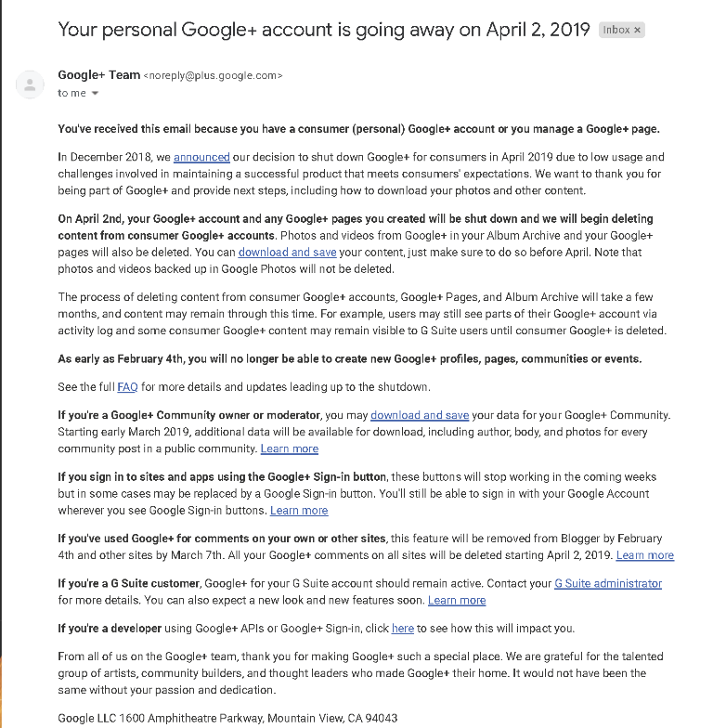Remove the Inbox label using its X
This screenshot has height=728, width=713.
point(637,30)
